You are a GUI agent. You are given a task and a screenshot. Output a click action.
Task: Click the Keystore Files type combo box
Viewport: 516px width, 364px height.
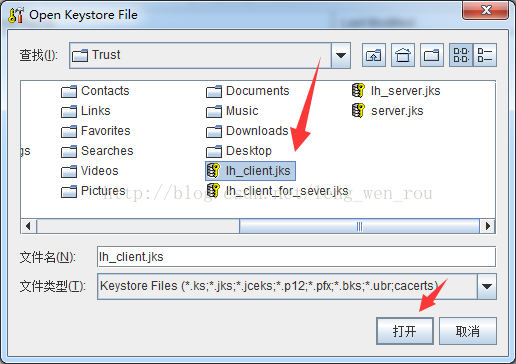coord(297,286)
